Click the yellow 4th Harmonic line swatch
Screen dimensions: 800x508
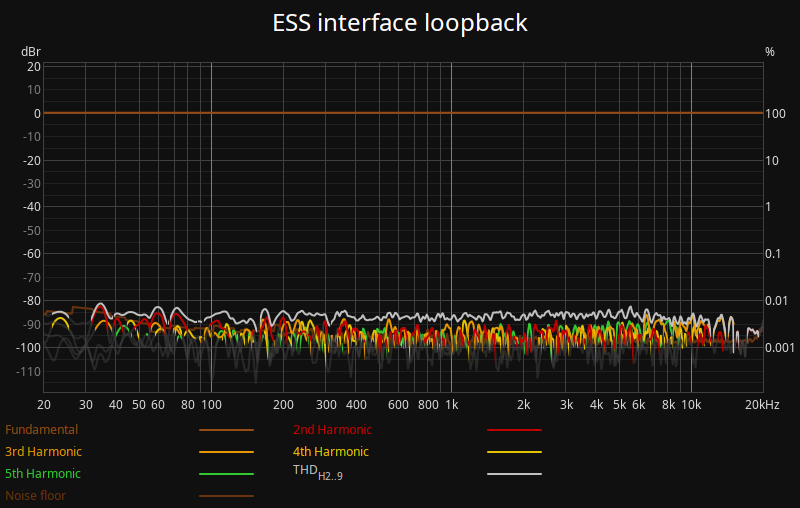[x=514, y=452]
